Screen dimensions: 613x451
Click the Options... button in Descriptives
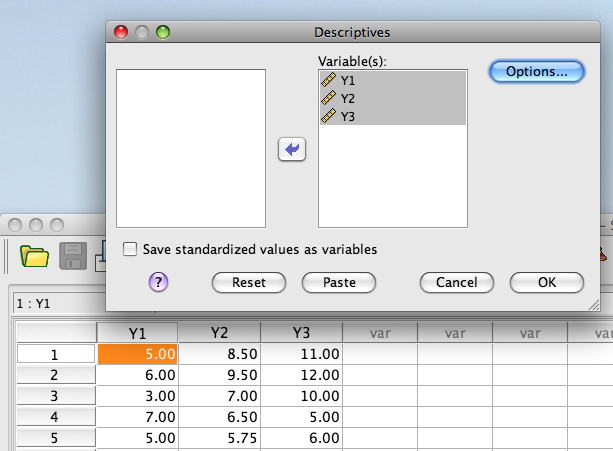[536, 72]
